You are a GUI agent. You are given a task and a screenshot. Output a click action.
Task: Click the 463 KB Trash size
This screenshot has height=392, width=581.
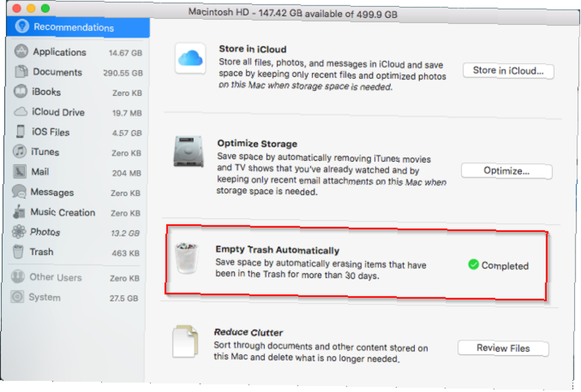click(x=125, y=253)
